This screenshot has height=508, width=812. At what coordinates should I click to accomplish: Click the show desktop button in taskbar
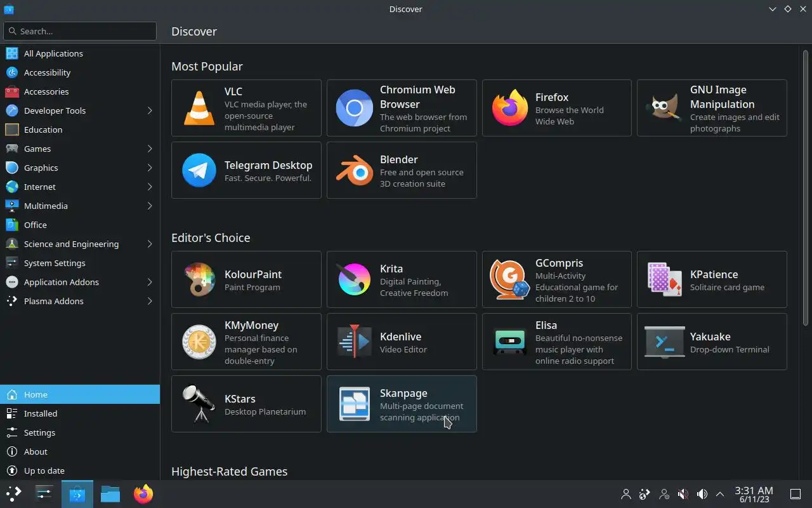point(795,494)
